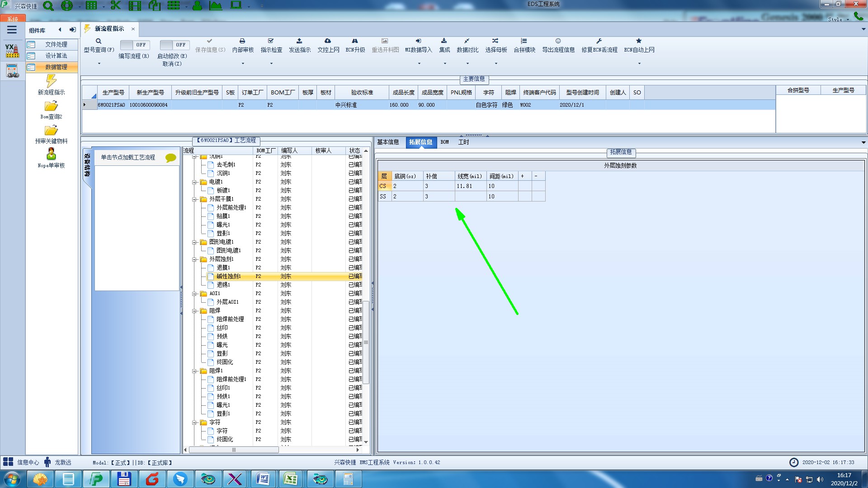Click the tree horizontal scrollbar thumb
Viewport: 868px width, 488px height.
(x=234, y=450)
